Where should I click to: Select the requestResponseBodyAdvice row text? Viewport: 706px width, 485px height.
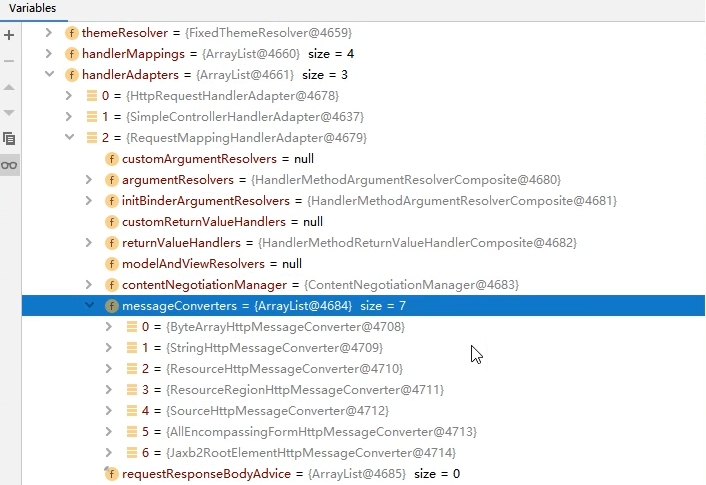point(291,474)
